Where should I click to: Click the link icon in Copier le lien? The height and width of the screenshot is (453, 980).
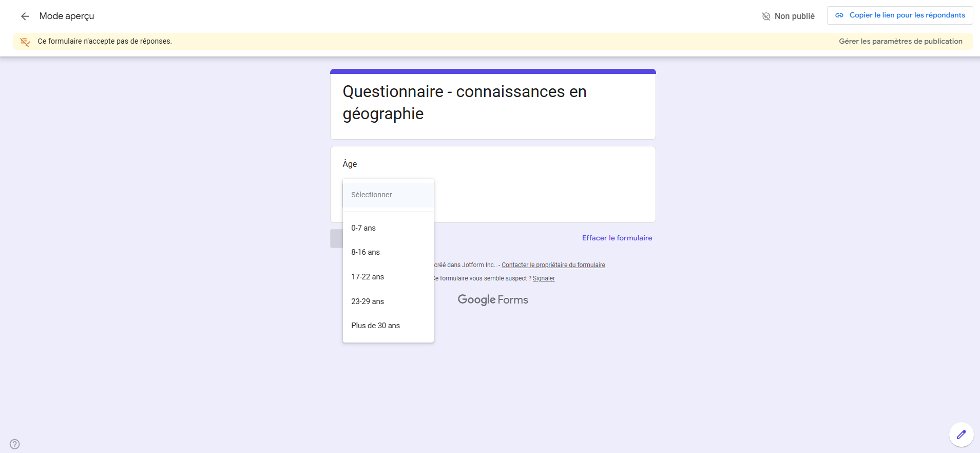(x=839, y=15)
